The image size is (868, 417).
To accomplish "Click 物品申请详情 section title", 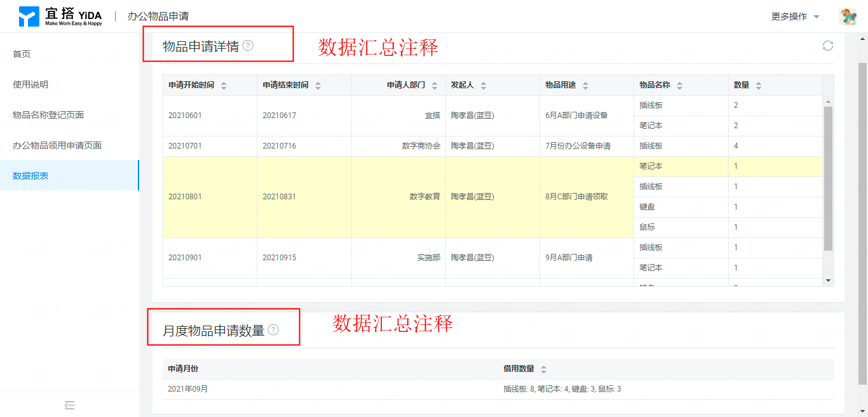I will click(x=201, y=46).
